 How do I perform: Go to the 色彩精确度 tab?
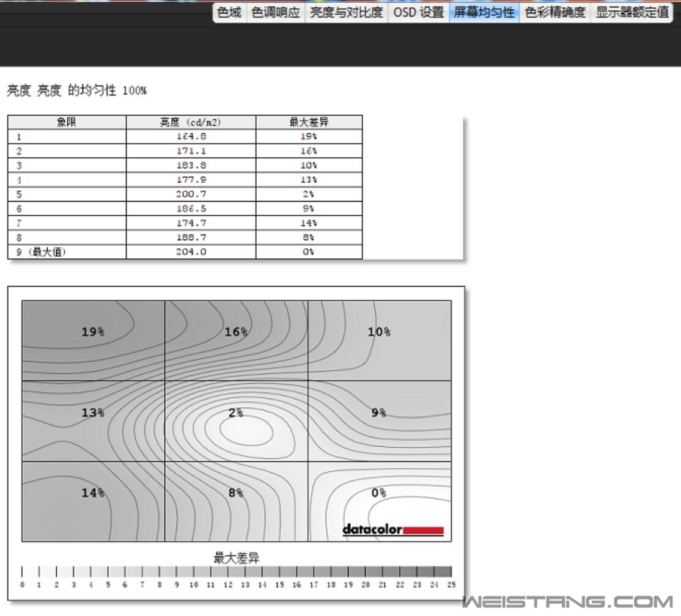tap(554, 13)
